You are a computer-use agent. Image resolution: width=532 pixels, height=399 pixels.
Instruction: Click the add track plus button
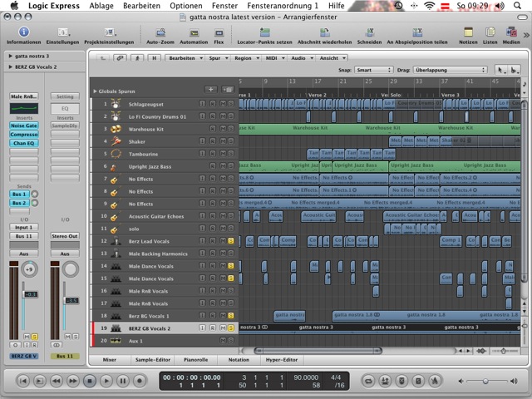[210, 90]
